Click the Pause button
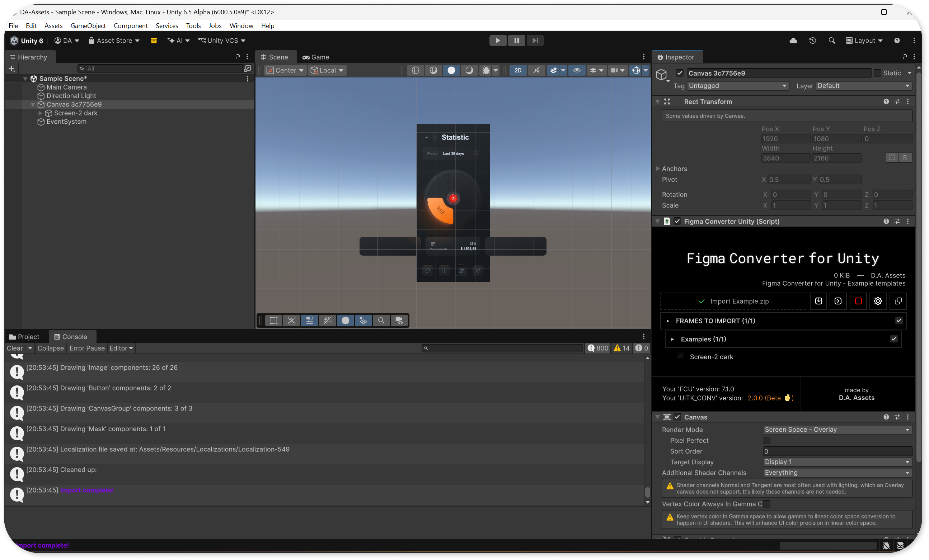The image size is (929, 560). [x=517, y=41]
